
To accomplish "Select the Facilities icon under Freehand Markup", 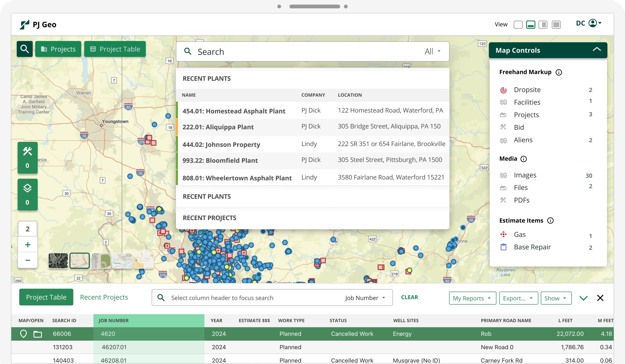I will click(x=504, y=102).
